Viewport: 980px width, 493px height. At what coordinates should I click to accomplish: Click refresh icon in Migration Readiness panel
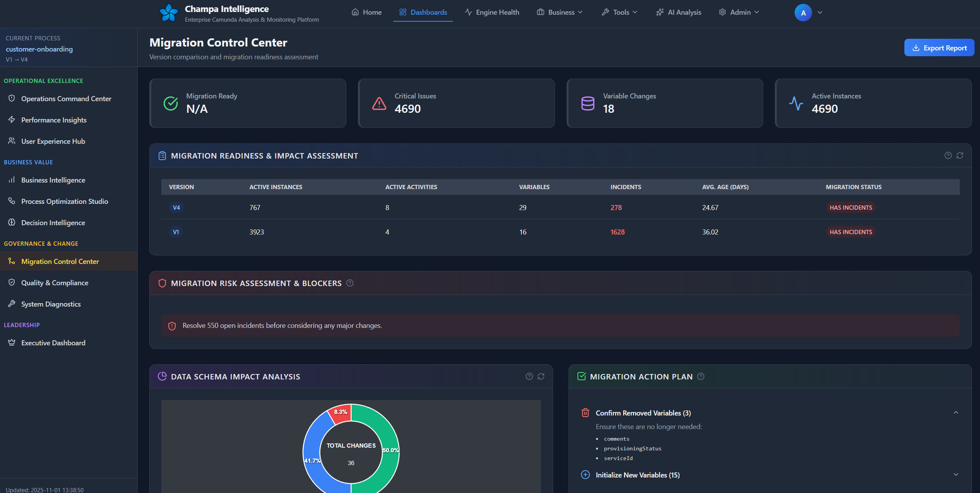(960, 155)
